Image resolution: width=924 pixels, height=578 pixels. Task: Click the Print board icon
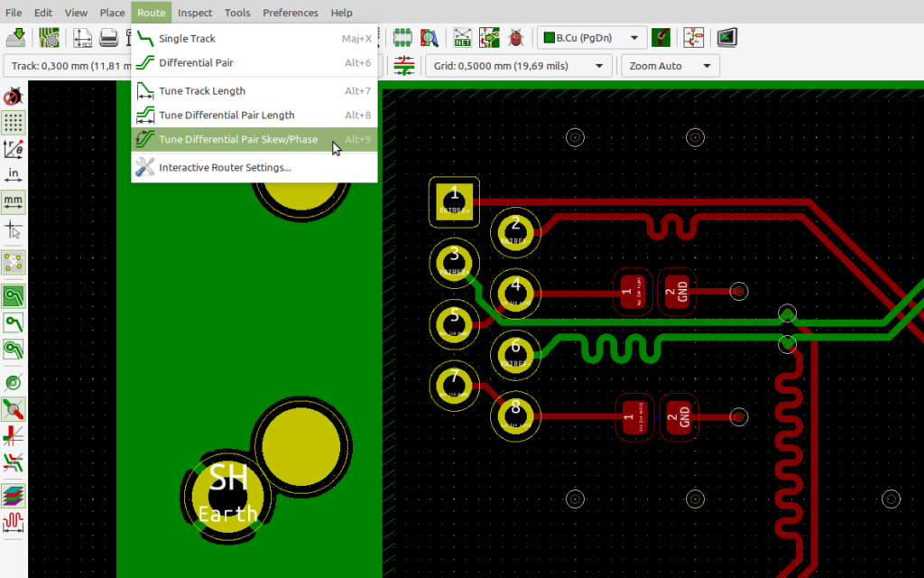(x=109, y=38)
